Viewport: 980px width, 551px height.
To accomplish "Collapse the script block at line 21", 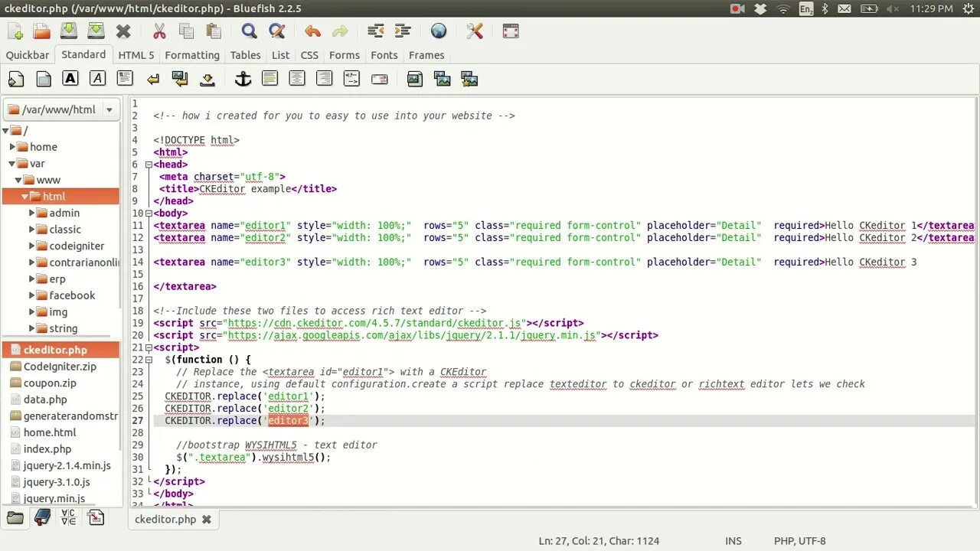I will [149, 347].
